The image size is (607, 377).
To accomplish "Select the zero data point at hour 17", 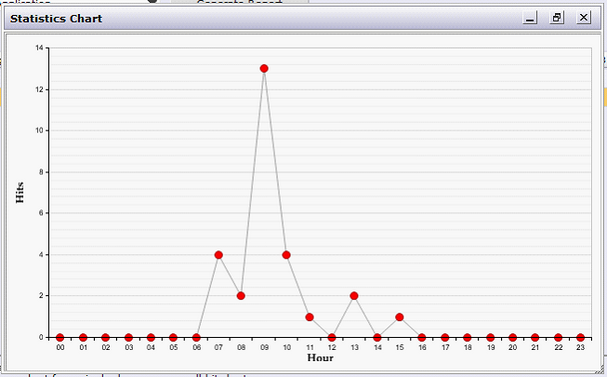I will coord(445,338).
